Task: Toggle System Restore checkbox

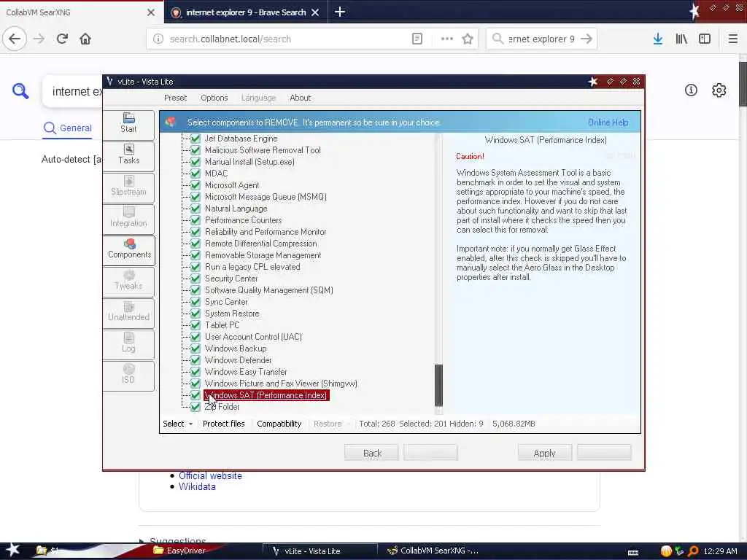Action: (196, 314)
